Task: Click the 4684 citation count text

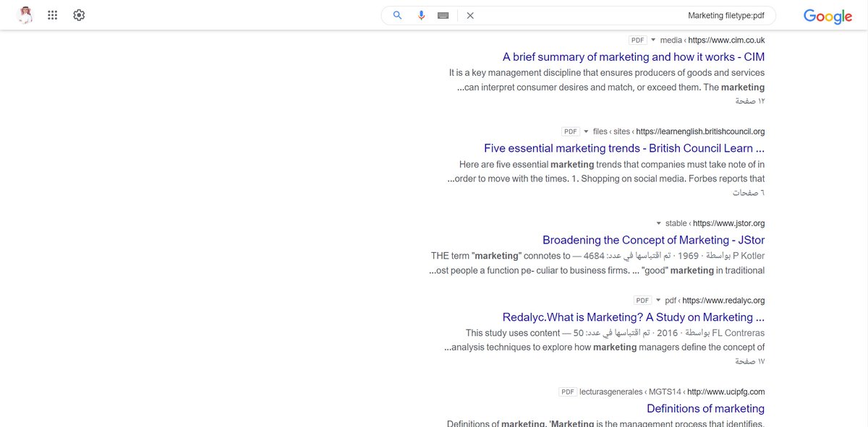Action: click(594, 256)
